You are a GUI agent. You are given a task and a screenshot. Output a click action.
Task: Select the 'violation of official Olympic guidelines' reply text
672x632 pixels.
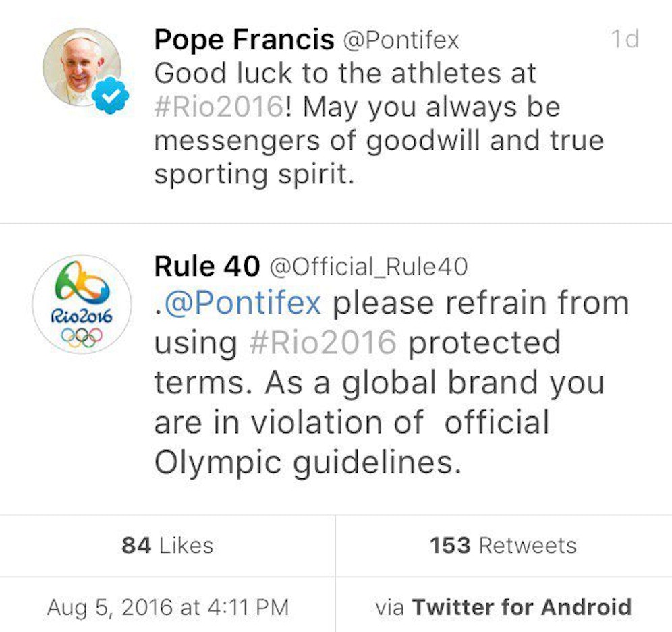(x=351, y=423)
